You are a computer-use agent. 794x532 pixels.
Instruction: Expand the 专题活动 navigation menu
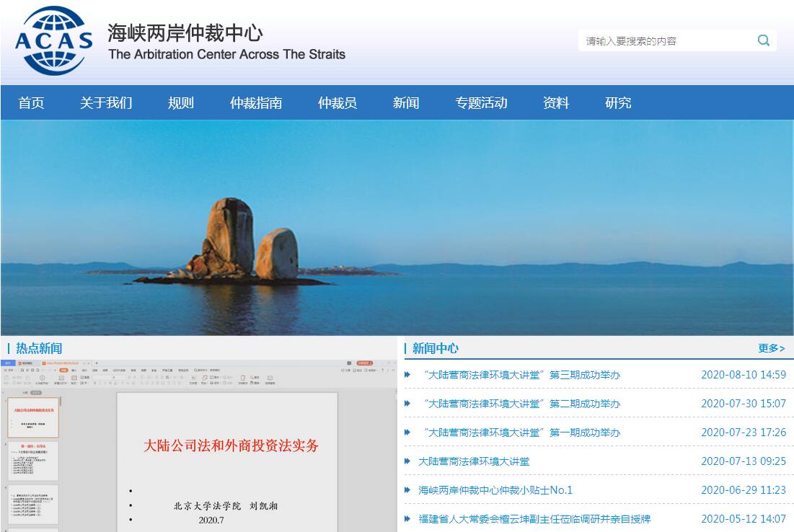[x=481, y=103]
